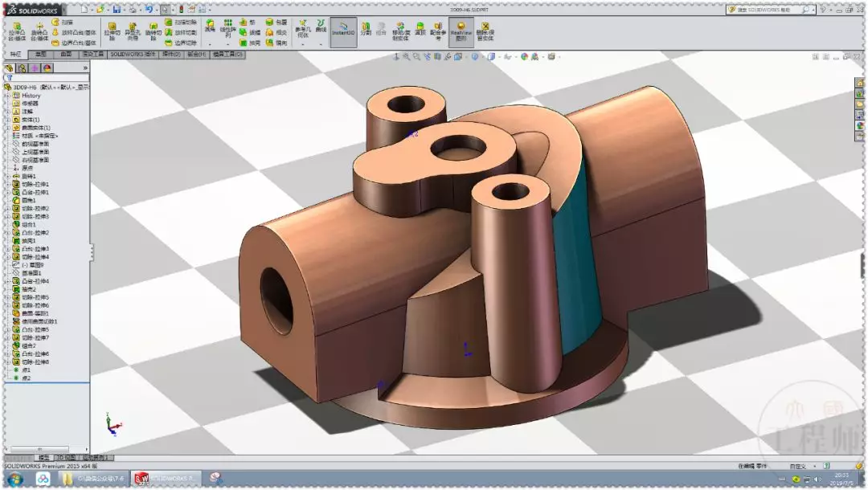The width and height of the screenshot is (868, 490).
Task: Choose the Intersect feature
Action: 276,33
